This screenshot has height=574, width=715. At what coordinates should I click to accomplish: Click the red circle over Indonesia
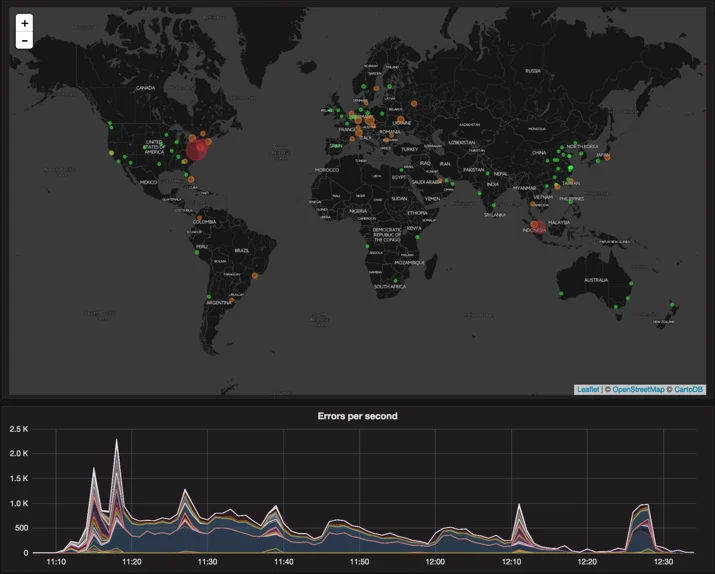click(x=540, y=227)
